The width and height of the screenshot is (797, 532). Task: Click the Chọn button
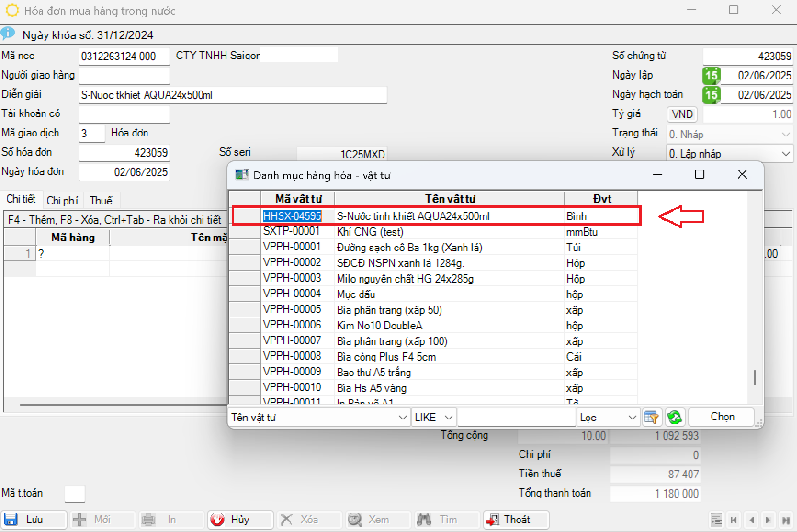[x=722, y=417]
